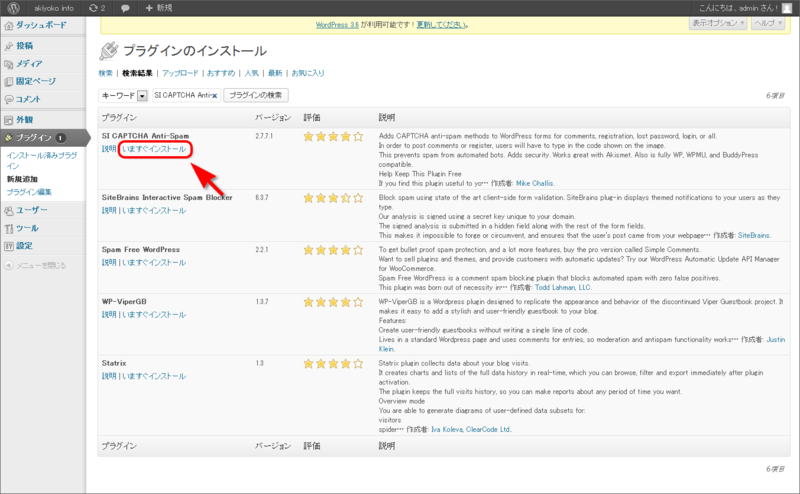
Task: Click the 固定ページ icon in sidebar
Action: (9, 82)
